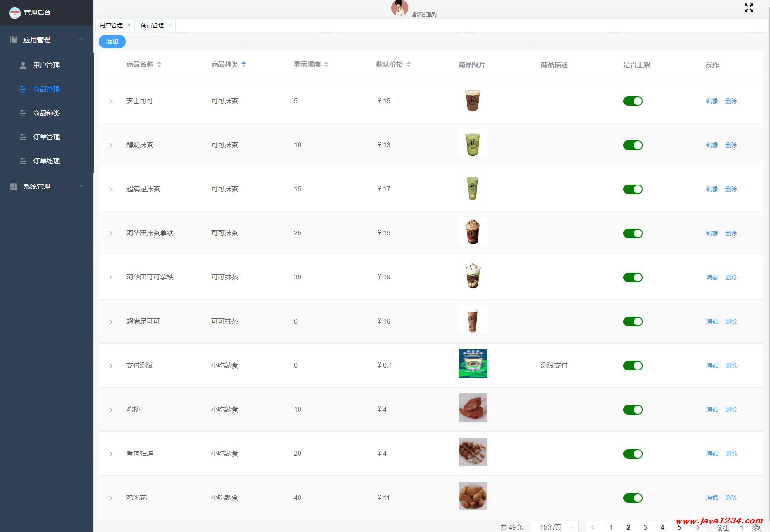Click 编辑 for 超满足可可

(x=712, y=322)
